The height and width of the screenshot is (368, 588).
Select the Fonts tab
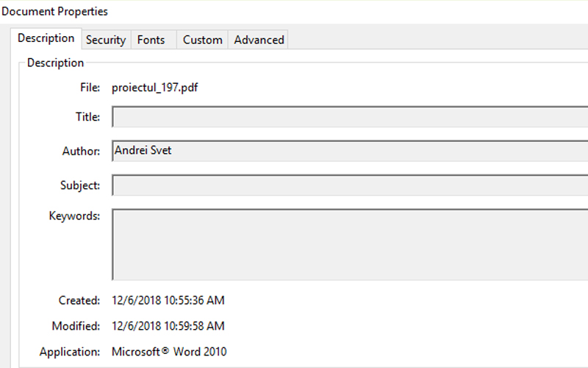tap(151, 40)
